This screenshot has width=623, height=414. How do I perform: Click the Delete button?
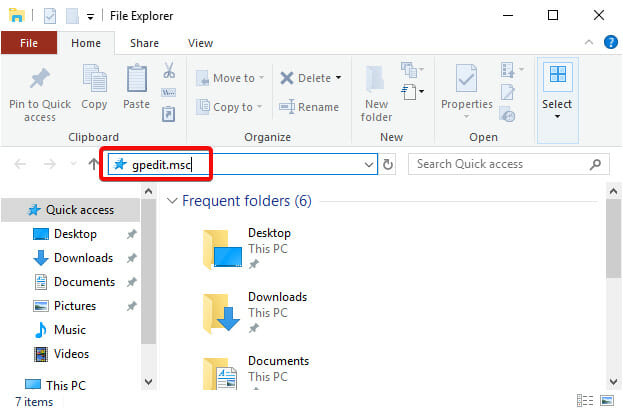tap(306, 78)
